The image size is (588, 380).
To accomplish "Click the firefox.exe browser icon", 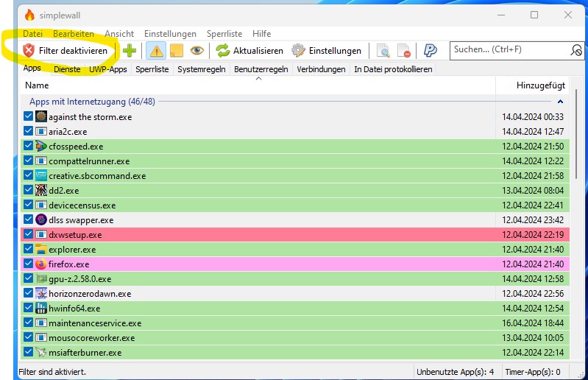I will tap(41, 264).
